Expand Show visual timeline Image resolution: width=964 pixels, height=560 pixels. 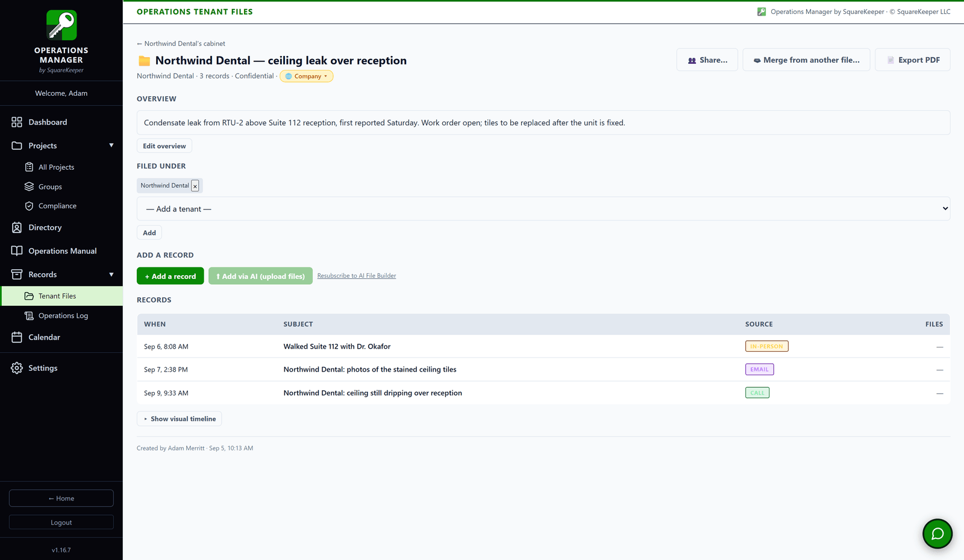point(180,419)
